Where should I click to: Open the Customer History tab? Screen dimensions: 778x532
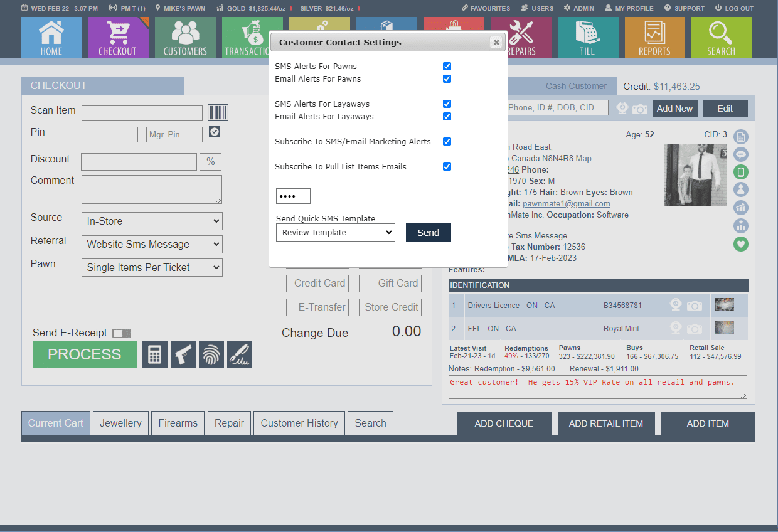tap(299, 423)
